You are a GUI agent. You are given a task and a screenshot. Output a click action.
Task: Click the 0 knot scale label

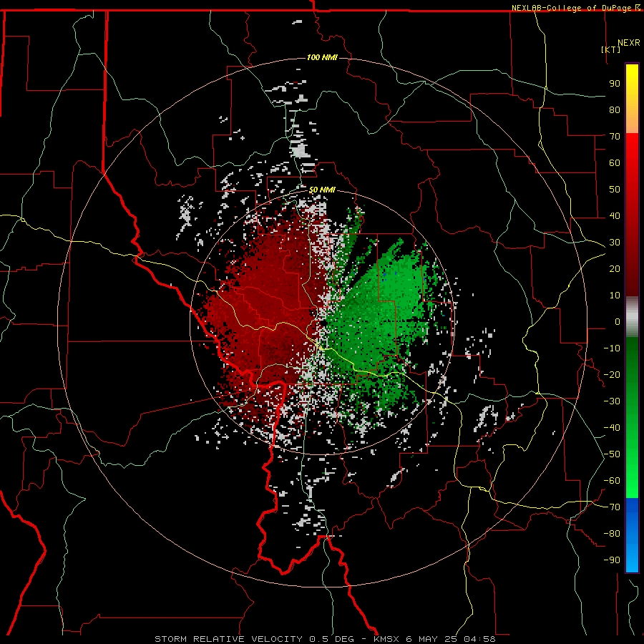tap(618, 321)
